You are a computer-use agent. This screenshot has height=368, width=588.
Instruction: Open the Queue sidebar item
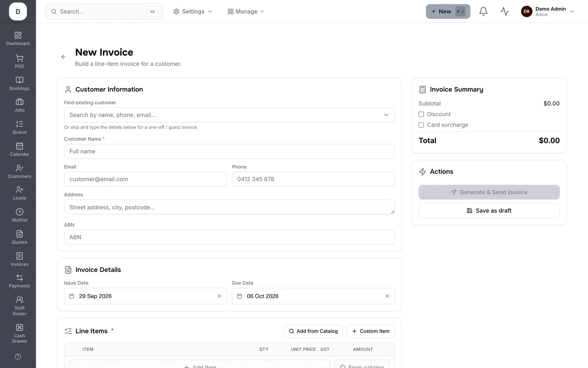tap(19, 127)
